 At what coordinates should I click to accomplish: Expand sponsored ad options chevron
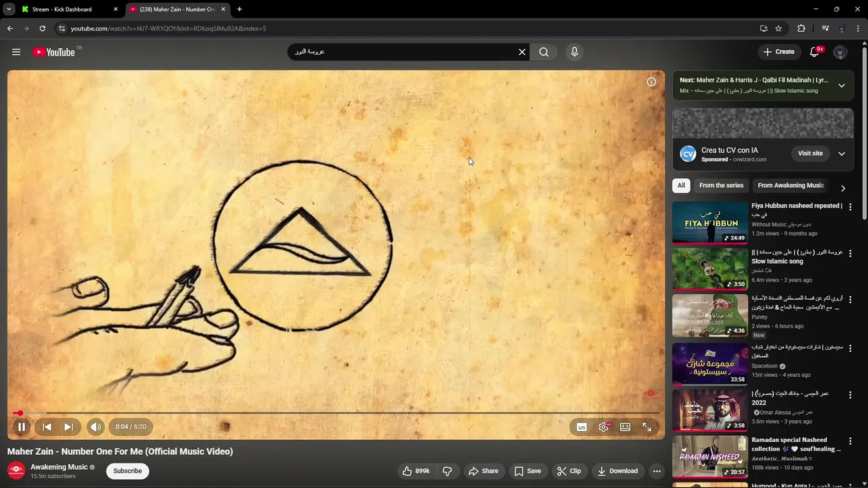842,154
